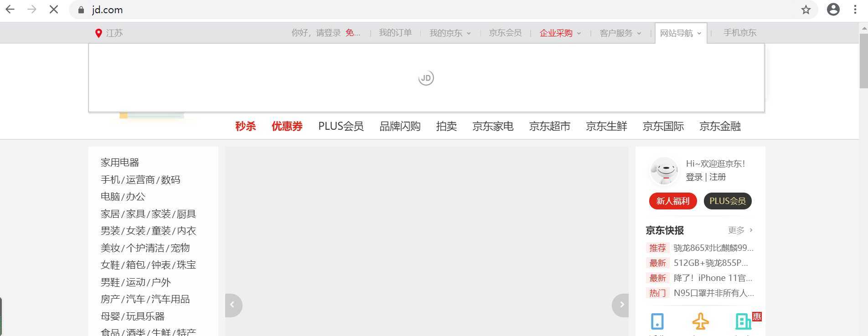Open news item 骁龙865对比麒麟99...
This screenshot has width=868, height=336.
(x=713, y=248)
